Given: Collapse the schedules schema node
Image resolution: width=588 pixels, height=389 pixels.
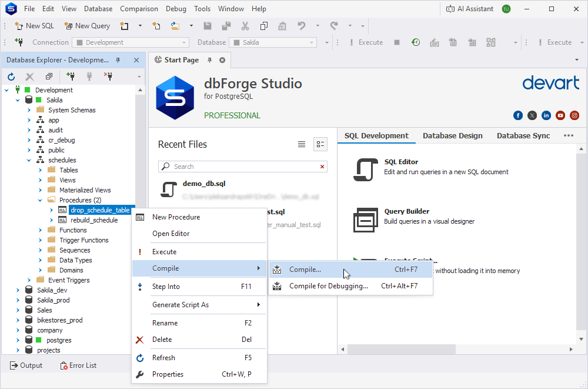Looking at the screenshot, I should pos(29,160).
